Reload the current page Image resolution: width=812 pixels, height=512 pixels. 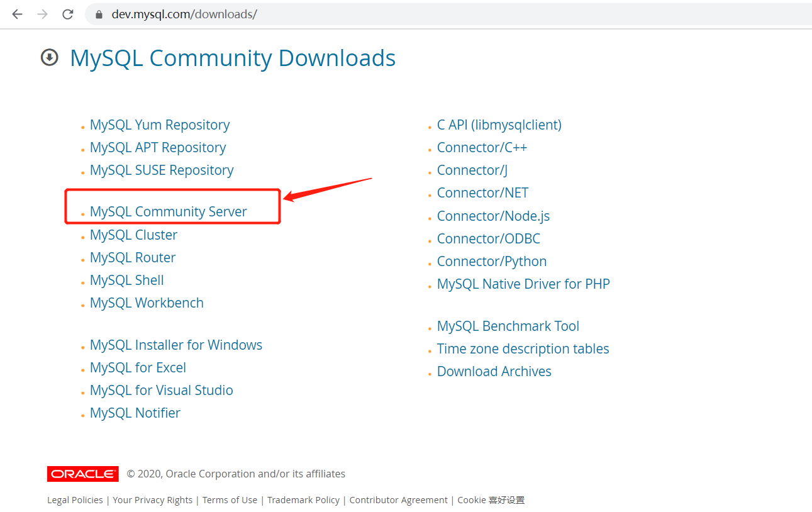tap(68, 14)
